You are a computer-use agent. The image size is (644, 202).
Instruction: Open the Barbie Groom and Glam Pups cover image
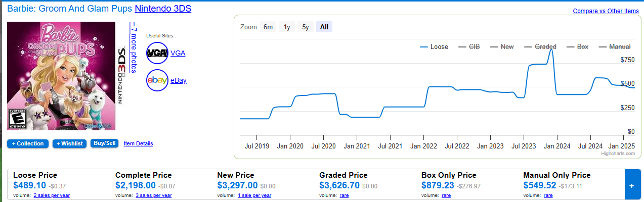(62, 75)
